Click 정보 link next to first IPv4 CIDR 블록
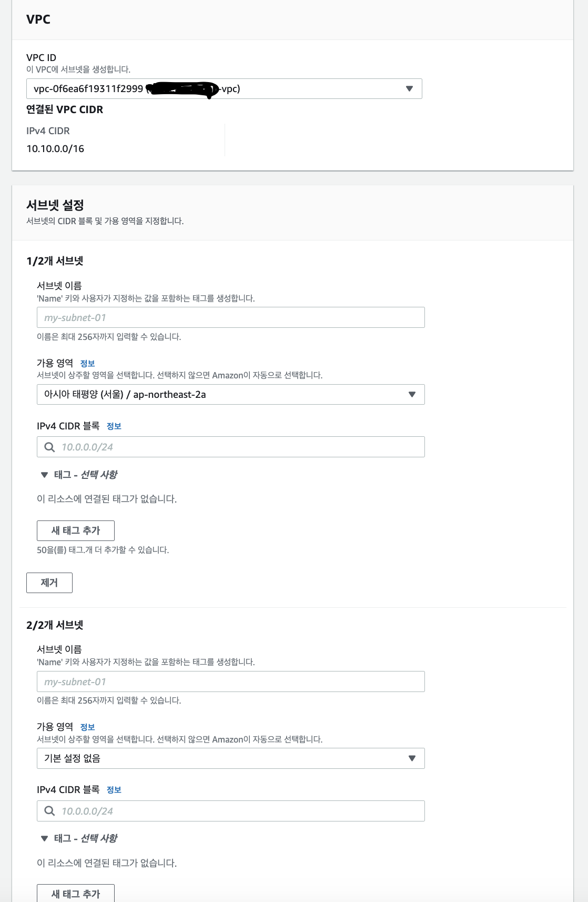The height and width of the screenshot is (902, 588). (114, 426)
